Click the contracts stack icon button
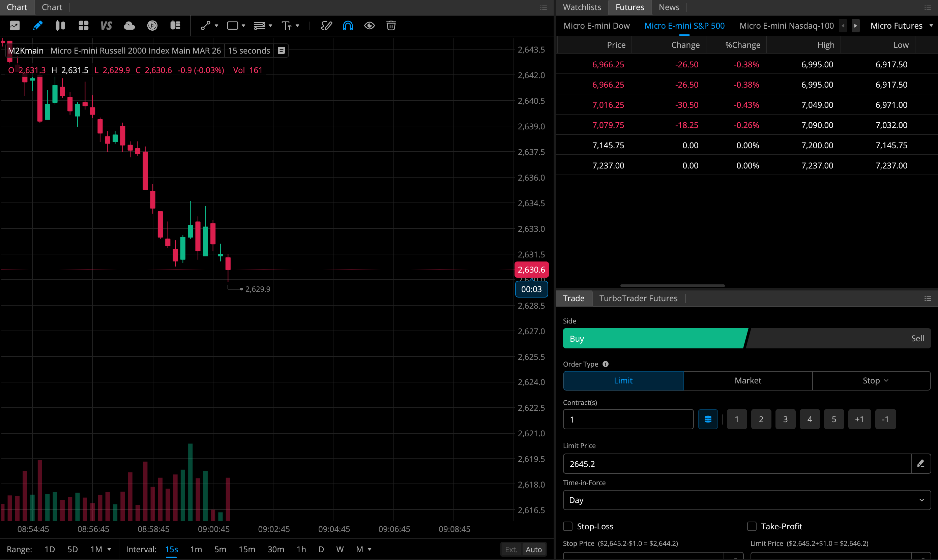This screenshot has width=938, height=560. click(x=708, y=419)
